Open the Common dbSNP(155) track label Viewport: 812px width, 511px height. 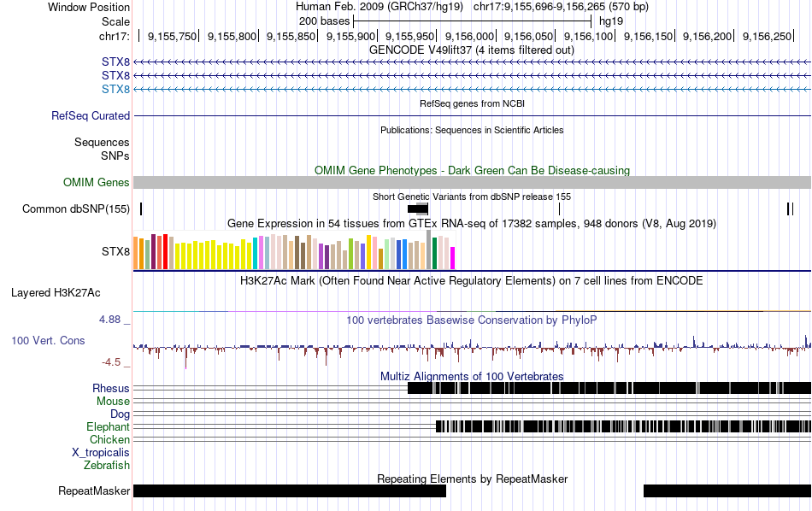[x=75, y=209]
